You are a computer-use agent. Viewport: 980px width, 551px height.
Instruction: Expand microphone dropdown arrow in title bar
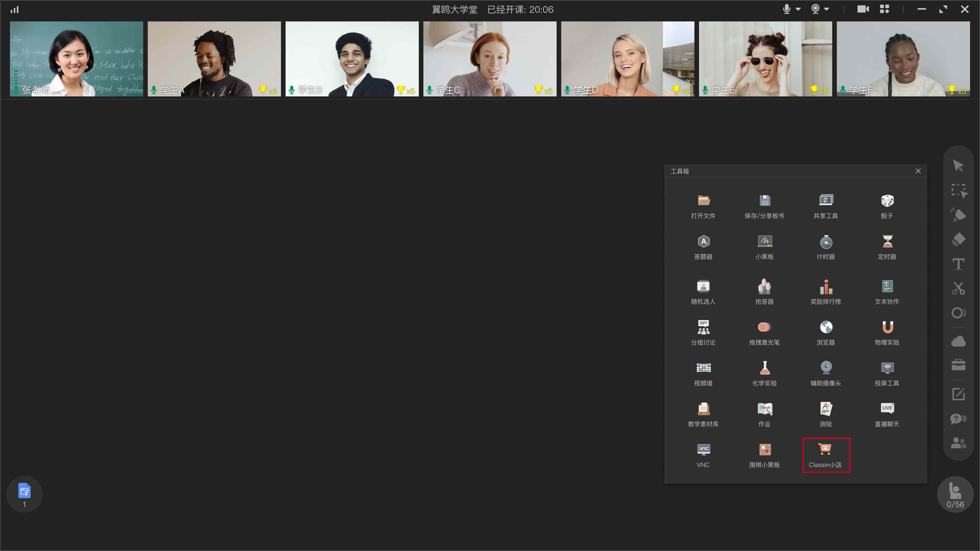pyautogui.click(x=798, y=9)
